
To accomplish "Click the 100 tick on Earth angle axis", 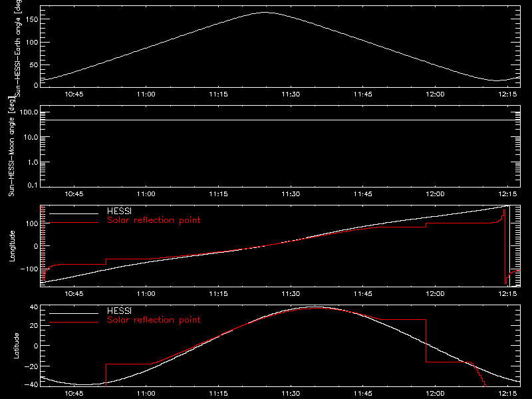I will (x=31, y=43).
